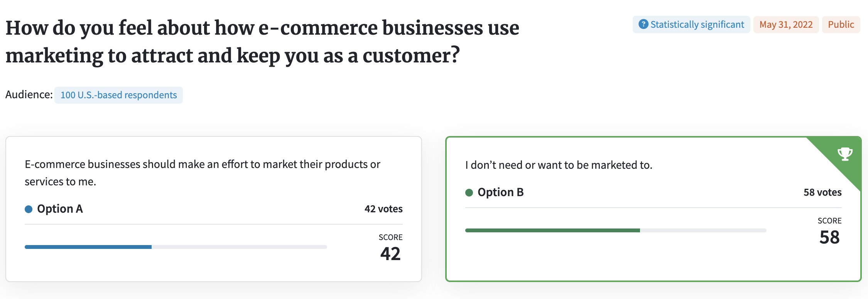Click the Option A score number 42
The image size is (868, 299).
point(390,254)
